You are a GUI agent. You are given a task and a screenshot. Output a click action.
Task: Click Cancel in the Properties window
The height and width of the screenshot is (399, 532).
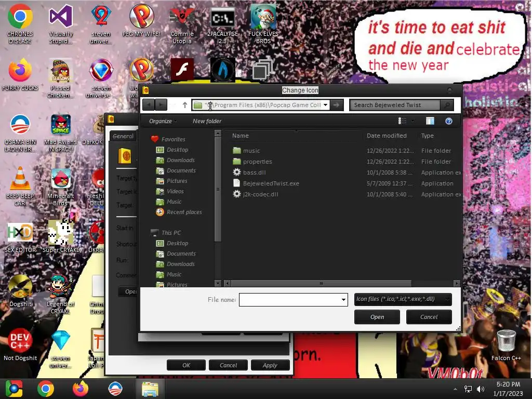229,365
